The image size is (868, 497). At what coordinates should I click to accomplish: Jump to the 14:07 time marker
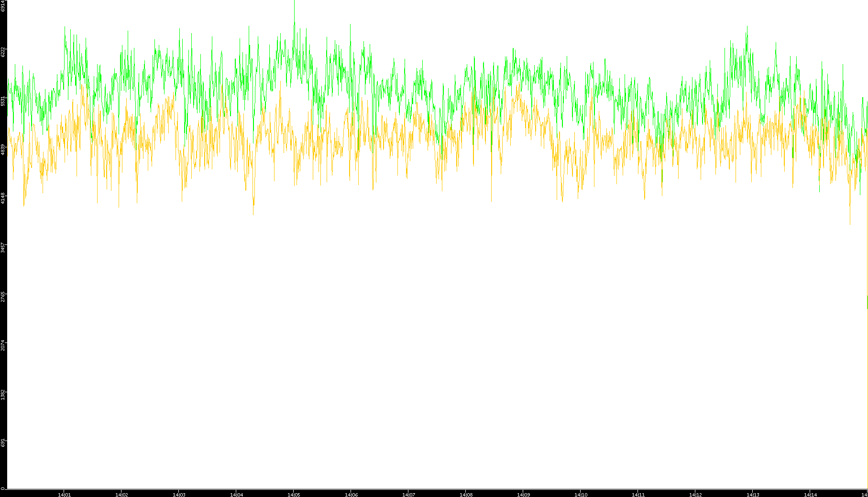pyautogui.click(x=408, y=495)
